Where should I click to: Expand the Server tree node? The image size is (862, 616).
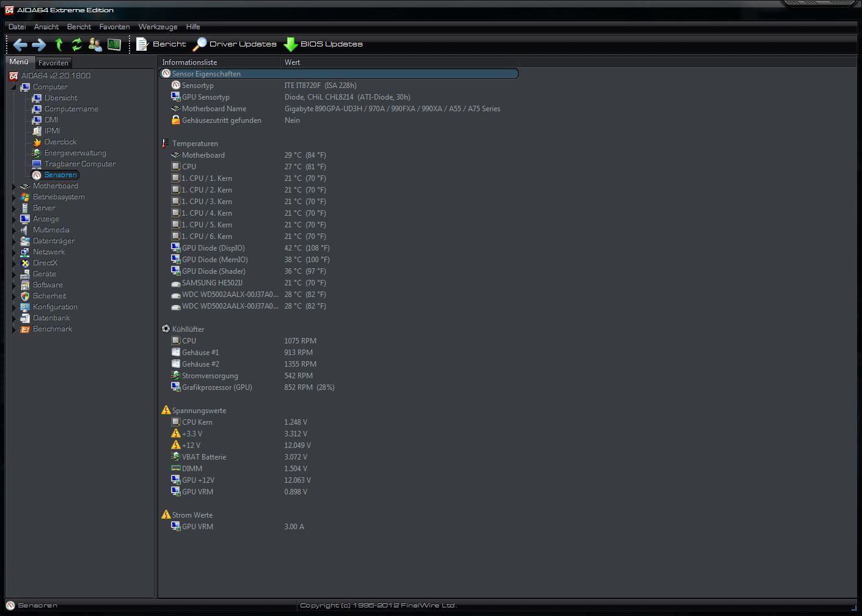[14, 208]
